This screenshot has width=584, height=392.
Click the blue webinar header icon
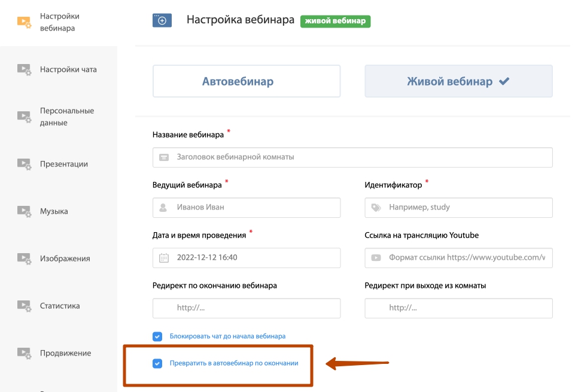tap(162, 20)
